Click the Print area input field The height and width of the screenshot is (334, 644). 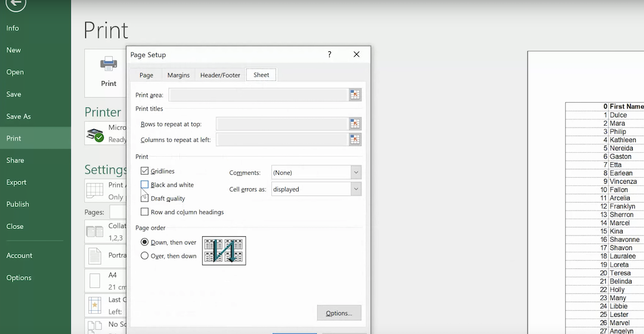click(258, 95)
